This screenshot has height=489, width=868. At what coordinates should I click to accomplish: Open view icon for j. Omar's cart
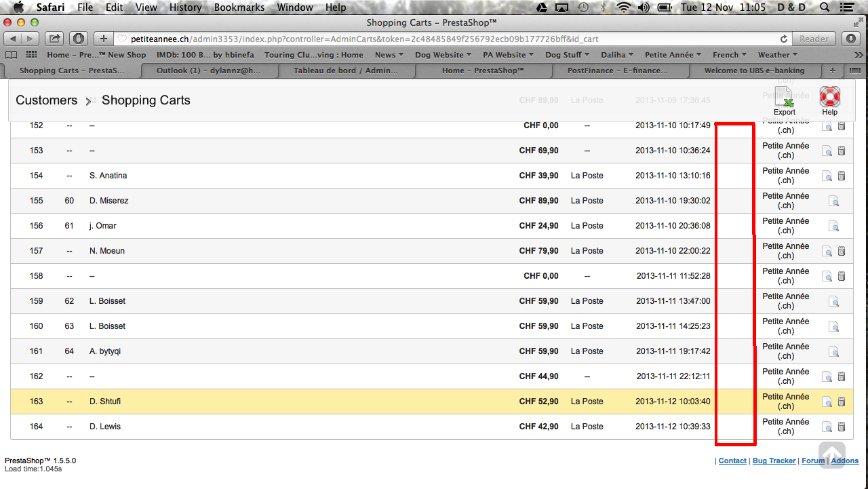834,226
